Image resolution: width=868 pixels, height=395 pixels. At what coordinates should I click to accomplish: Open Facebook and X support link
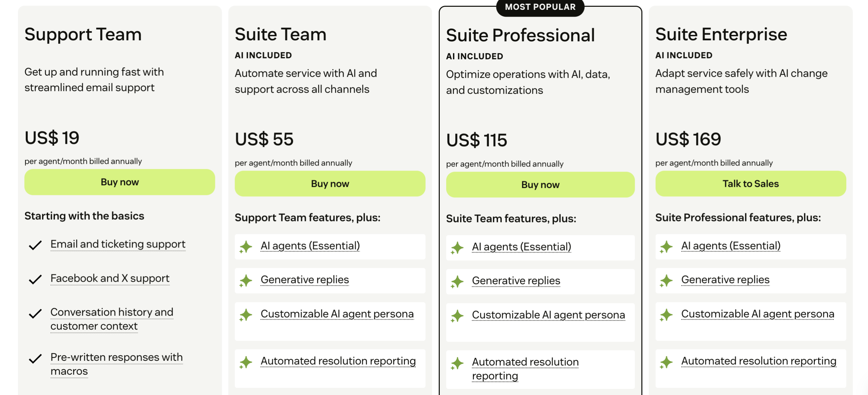(110, 278)
